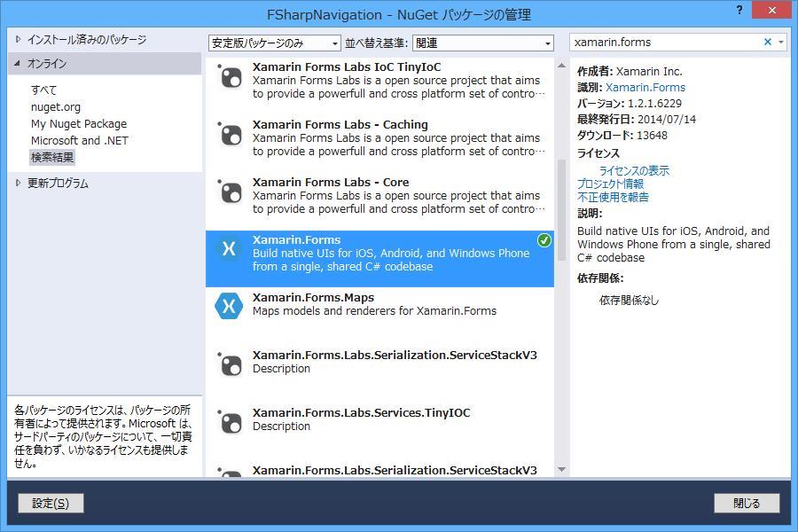Click the Xamarin.Forms package icon
This screenshot has height=532, width=798.
click(x=229, y=249)
